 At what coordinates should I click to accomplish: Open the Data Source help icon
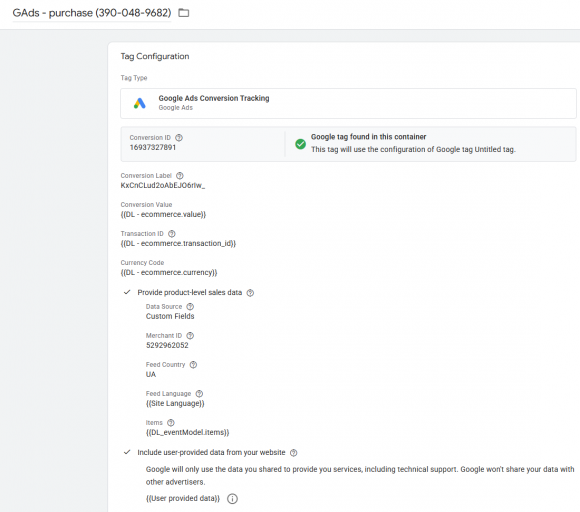click(x=190, y=307)
